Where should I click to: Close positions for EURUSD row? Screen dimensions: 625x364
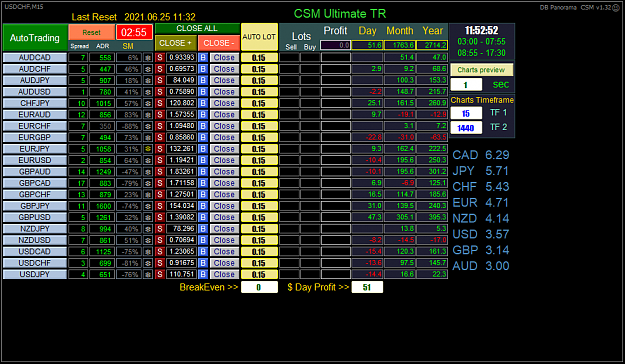tap(224, 160)
